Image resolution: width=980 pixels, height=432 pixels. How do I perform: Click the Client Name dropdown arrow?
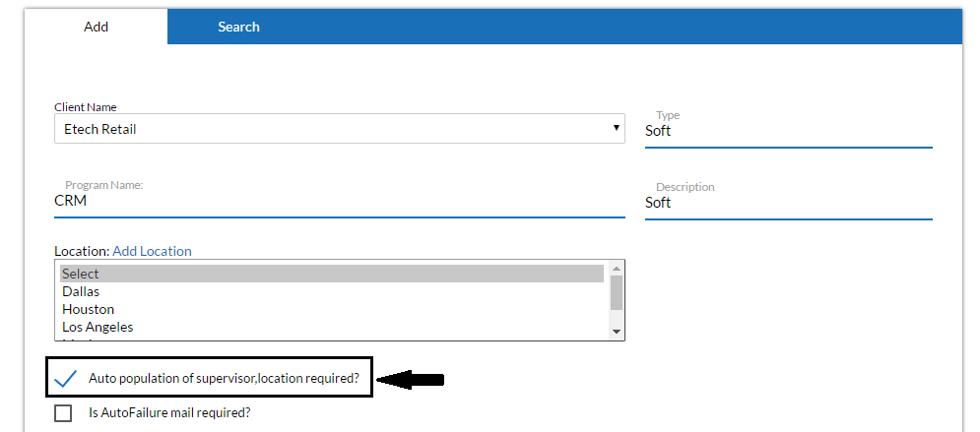tap(617, 127)
